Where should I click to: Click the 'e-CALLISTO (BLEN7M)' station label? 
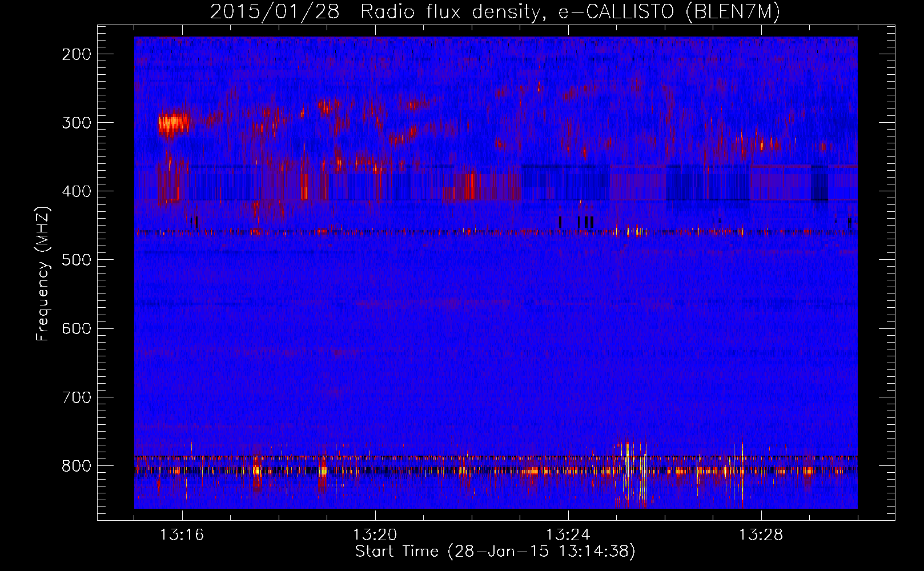click(669, 12)
